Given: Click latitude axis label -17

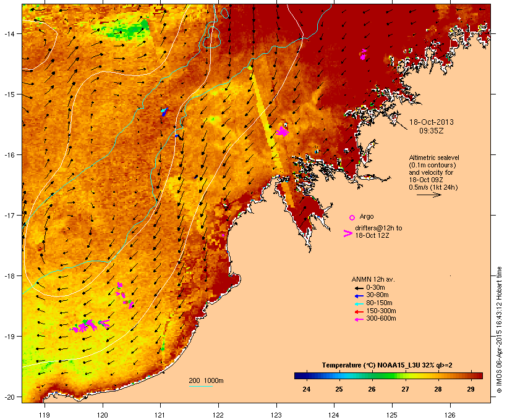Looking at the screenshot, I should [9, 215].
